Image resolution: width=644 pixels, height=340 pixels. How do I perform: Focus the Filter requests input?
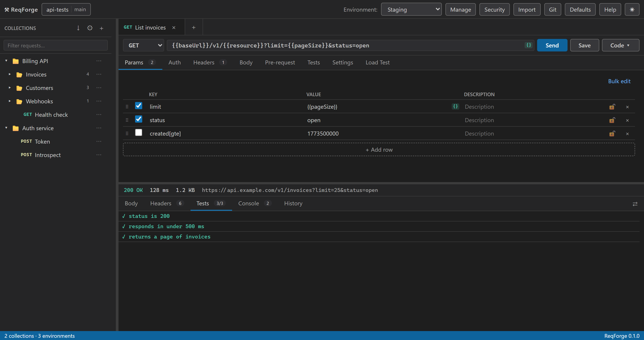(x=55, y=45)
